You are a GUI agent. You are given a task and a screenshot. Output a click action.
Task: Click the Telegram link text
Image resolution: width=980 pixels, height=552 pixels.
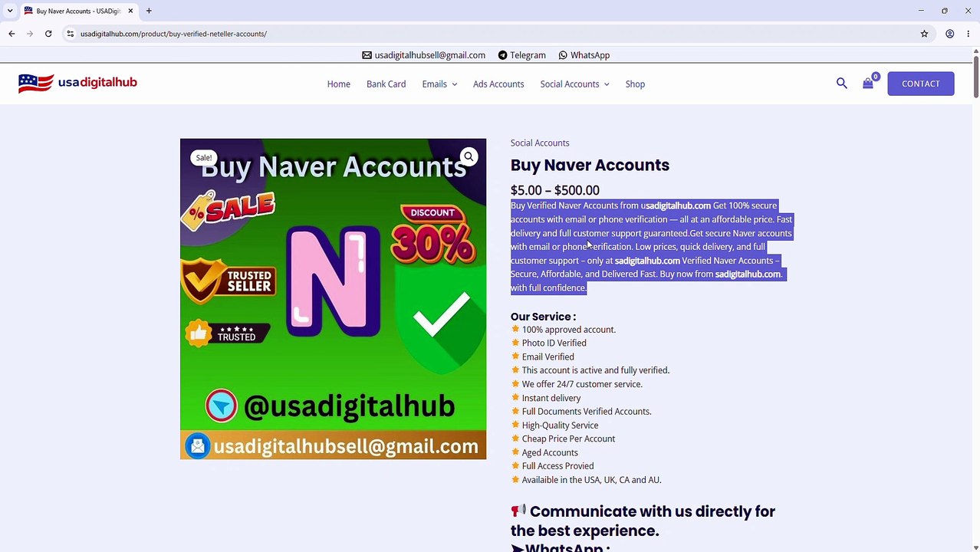point(528,55)
